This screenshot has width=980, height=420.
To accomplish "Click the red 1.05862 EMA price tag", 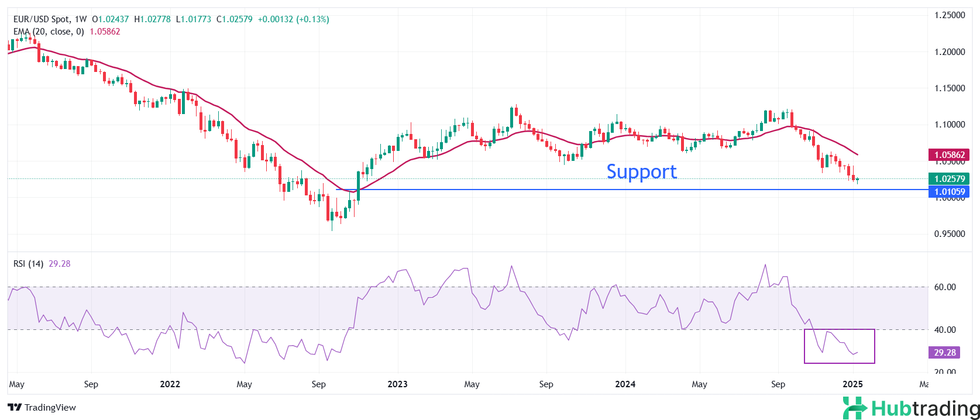I will point(948,155).
